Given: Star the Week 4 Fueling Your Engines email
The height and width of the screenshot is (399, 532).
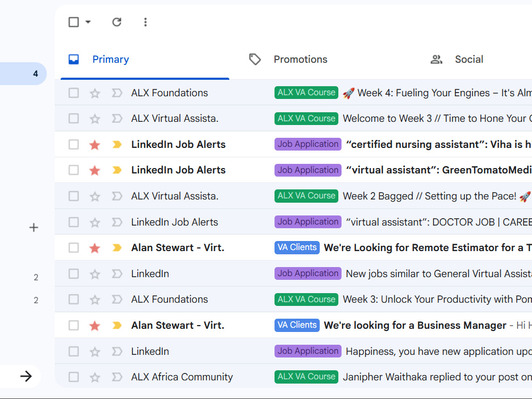Looking at the screenshot, I should click(95, 93).
